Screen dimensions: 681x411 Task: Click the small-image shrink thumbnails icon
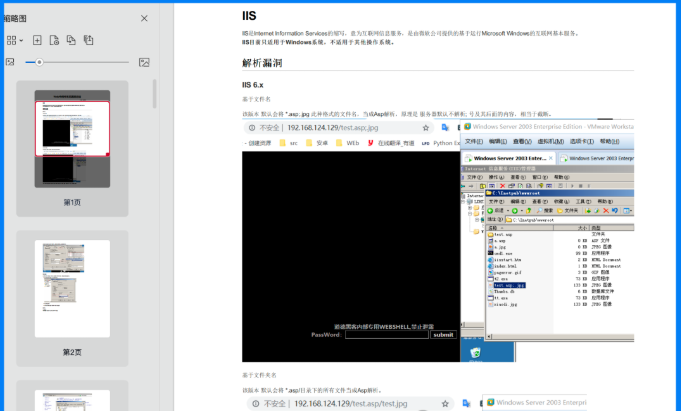tap(10, 62)
